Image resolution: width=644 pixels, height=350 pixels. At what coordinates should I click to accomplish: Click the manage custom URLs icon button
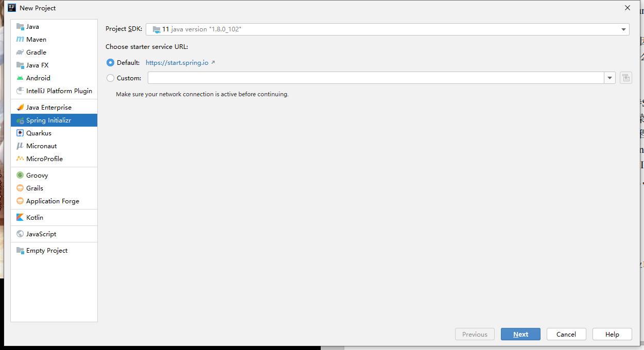coord(625,78)
